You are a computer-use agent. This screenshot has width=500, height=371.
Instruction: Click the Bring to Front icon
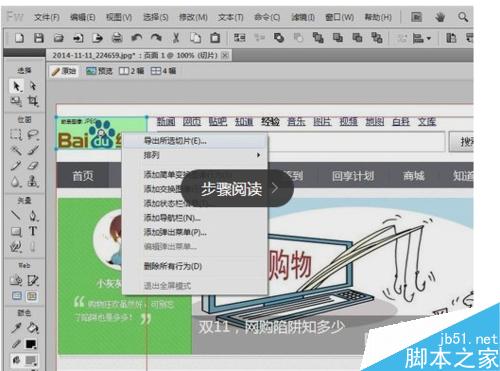coord(318,38)
